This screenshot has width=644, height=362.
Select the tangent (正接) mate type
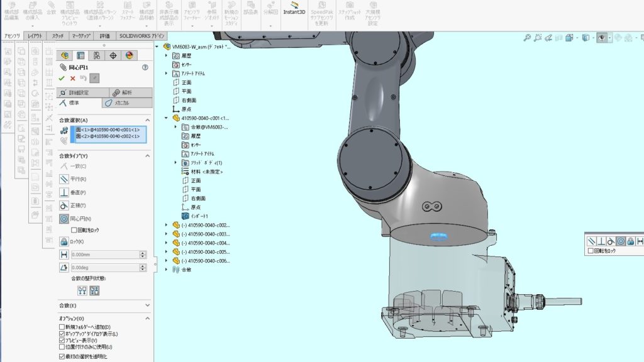tap(64, 206)
